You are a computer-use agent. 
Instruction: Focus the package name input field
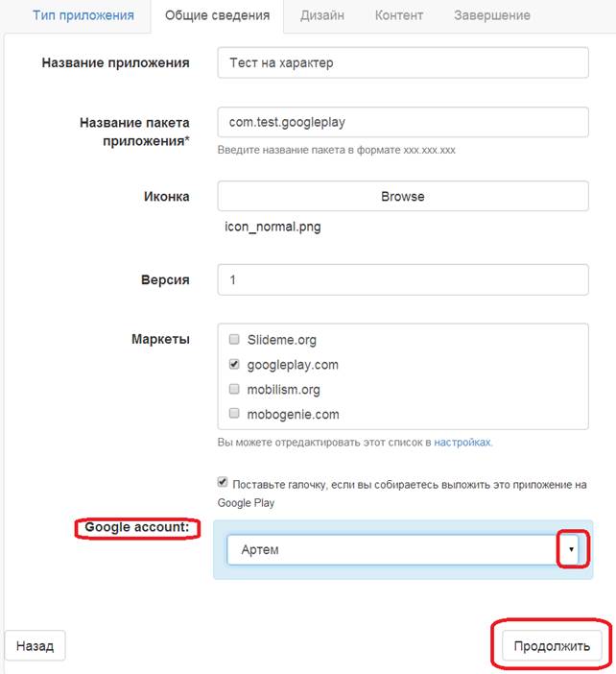click(402, 123)
